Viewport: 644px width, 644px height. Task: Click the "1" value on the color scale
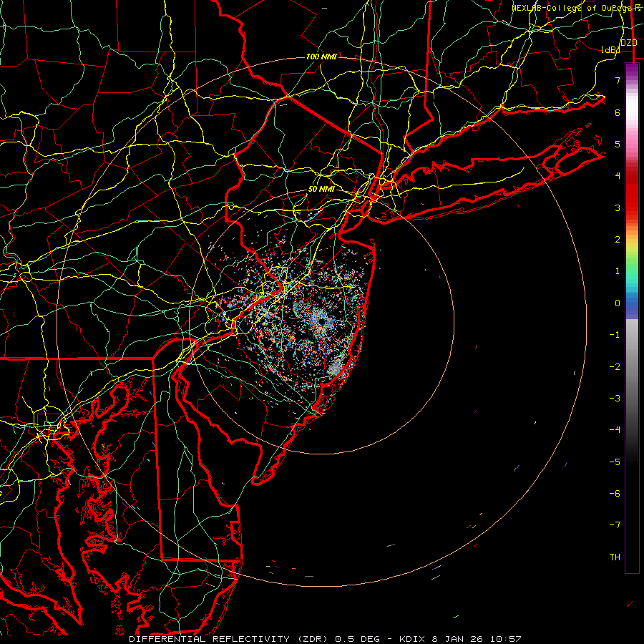(618, 271)
